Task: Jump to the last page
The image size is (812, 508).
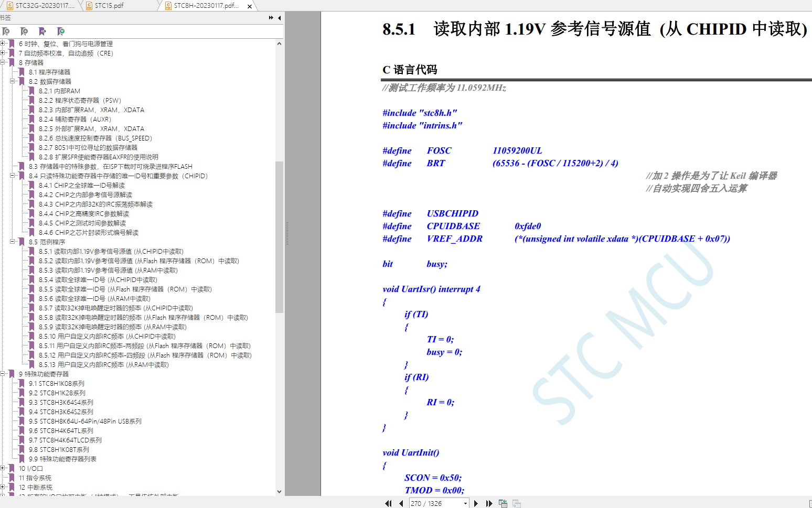Action: tap(489, 503)
